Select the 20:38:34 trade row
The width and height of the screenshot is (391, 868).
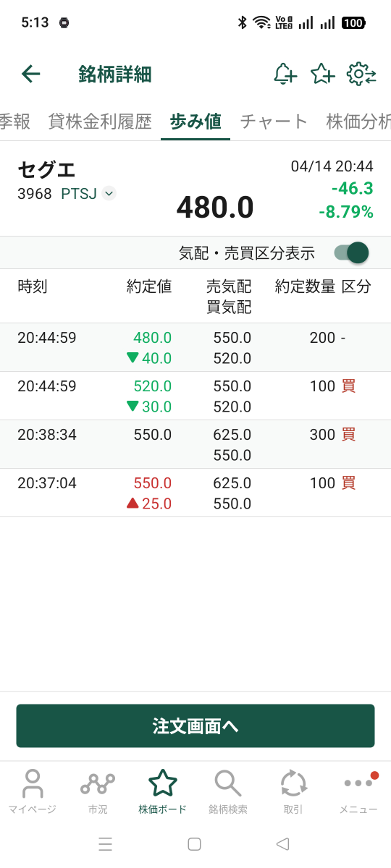click(x=195, y=444)
